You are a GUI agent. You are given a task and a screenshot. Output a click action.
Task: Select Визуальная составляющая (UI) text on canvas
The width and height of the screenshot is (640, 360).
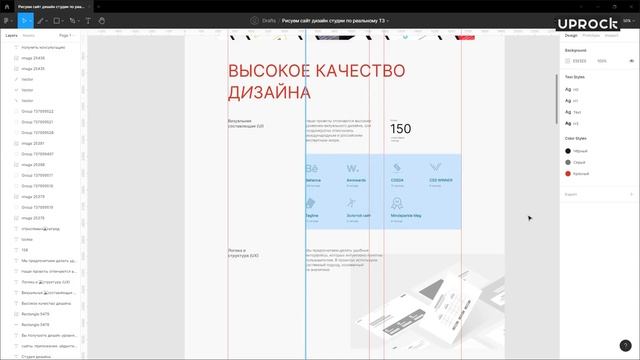(246, 124)
